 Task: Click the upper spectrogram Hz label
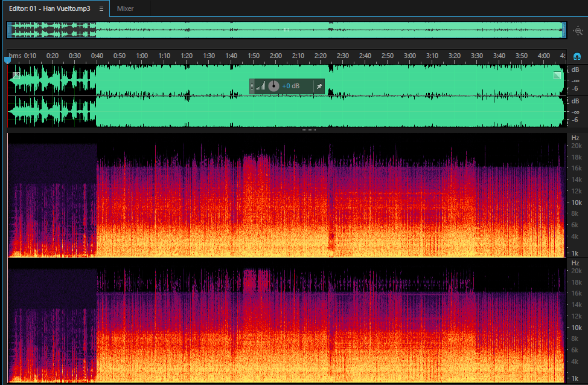pyautogui.click(x=575, y=138)
